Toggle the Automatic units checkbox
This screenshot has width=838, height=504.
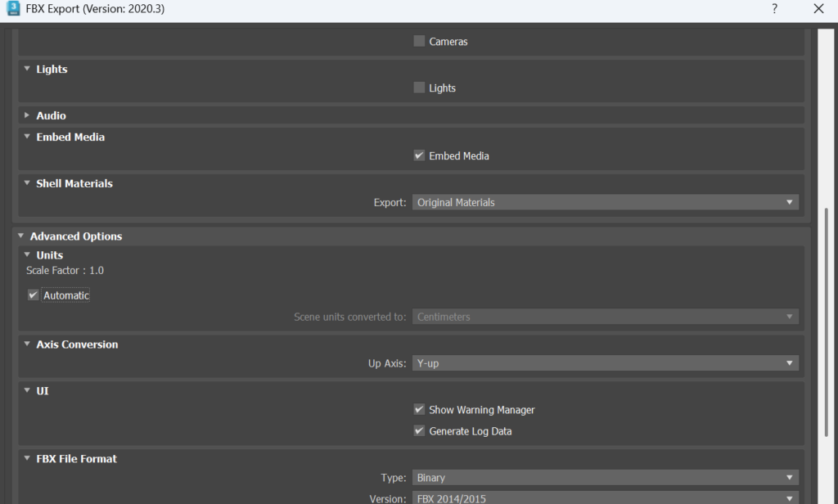click(34, 295)
